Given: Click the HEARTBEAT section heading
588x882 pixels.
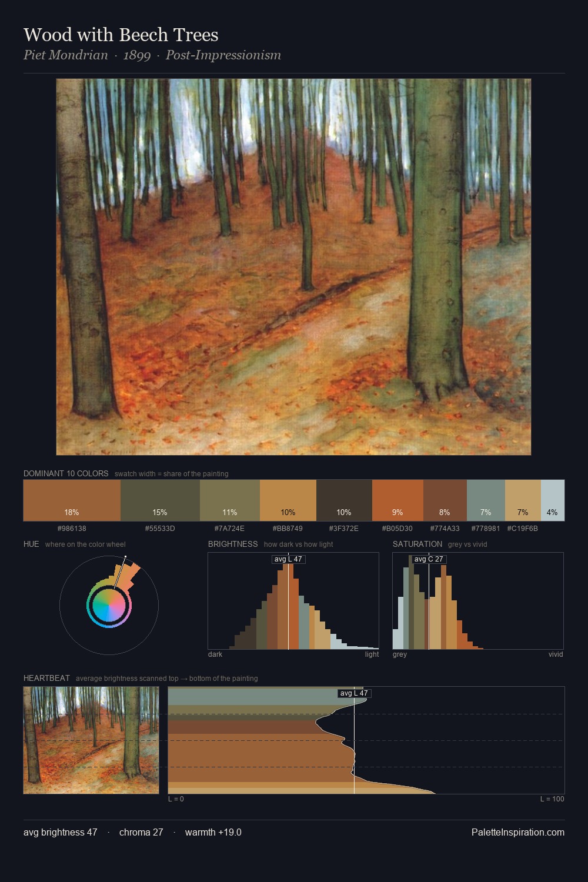Looking at the screenshot, I should [46, 678].
